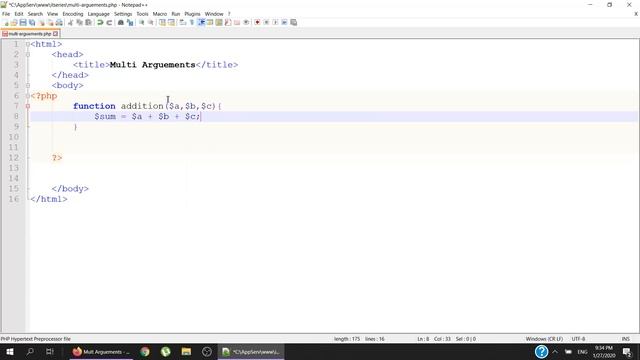This screenshot has width=640, height=360.
Task: Select the multi-arguements.php document tab
Action: pyautogui.click(x=29, y=34)
